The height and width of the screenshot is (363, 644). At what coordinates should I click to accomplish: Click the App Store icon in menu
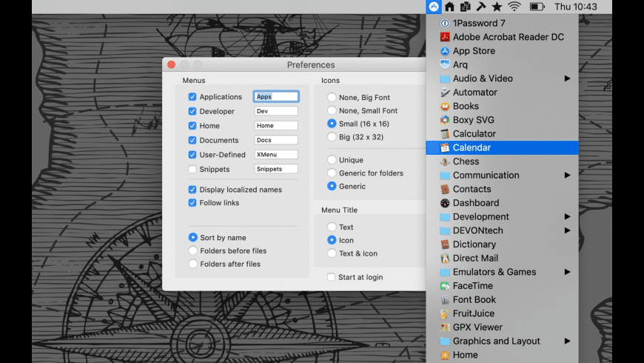click(445, 51)
